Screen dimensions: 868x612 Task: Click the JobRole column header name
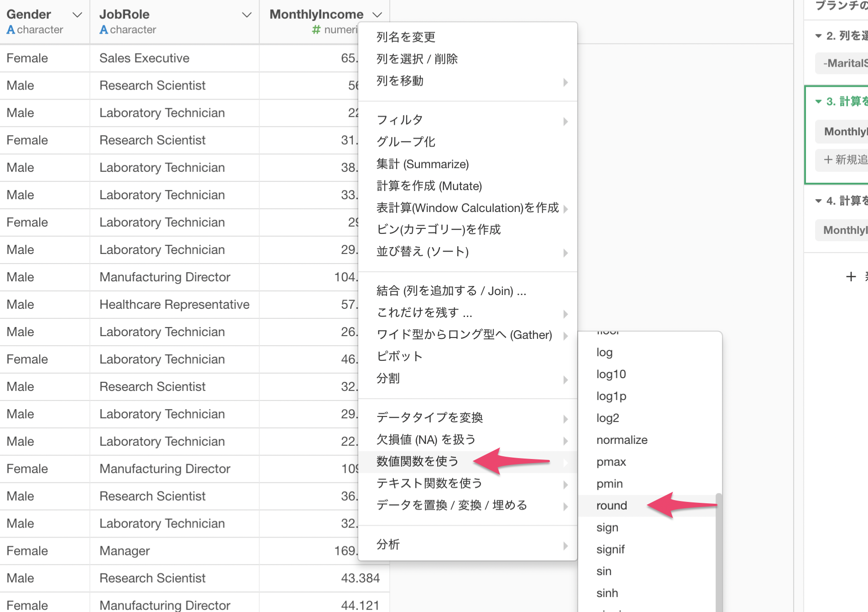tap(125, 15)
